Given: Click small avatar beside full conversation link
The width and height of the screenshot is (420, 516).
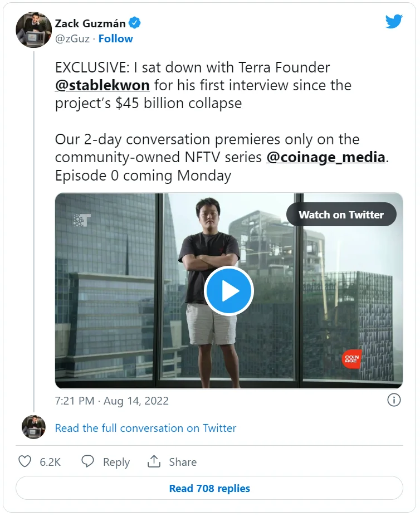Looking at the screenshot, I should click(33, 427).
